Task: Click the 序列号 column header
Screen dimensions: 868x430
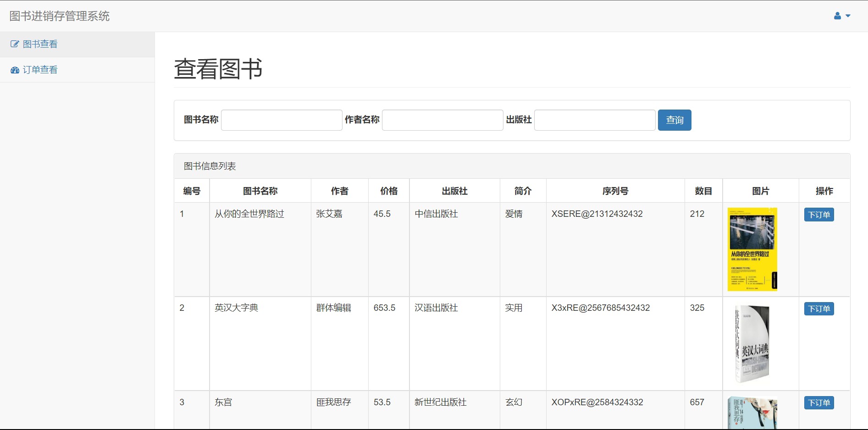Action: point(615,191)
